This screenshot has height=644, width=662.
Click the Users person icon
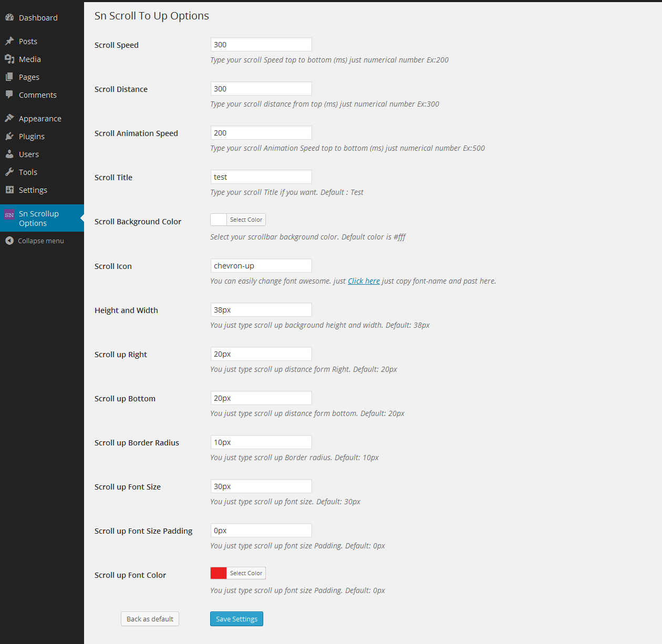tap(9, 154)
